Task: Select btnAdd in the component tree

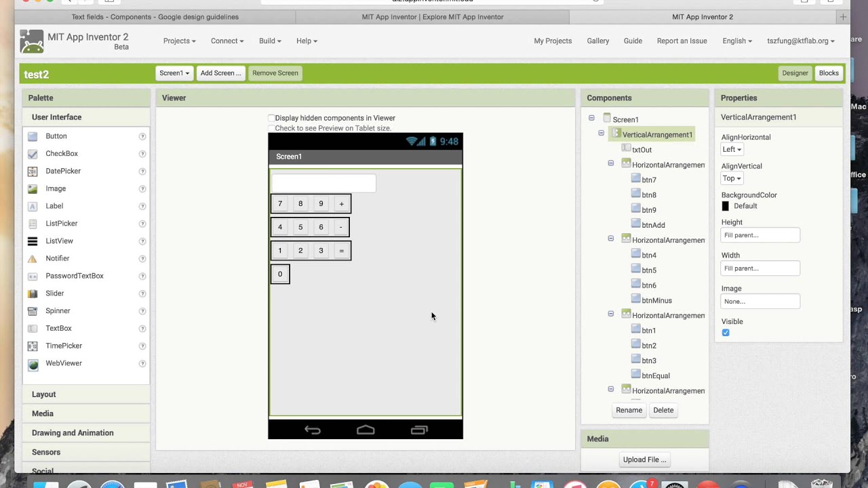Action: pyautogui.click(x=653, y=225)
